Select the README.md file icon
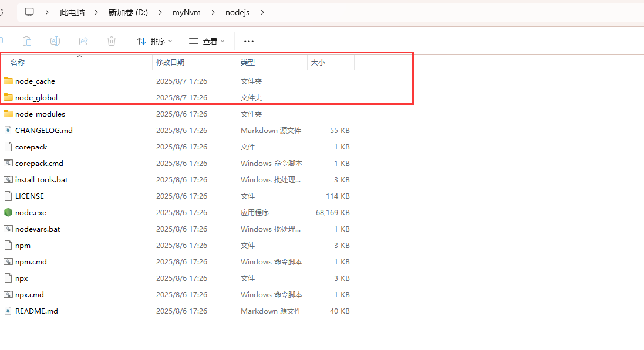The image size is (644, 350). [8, 311]
